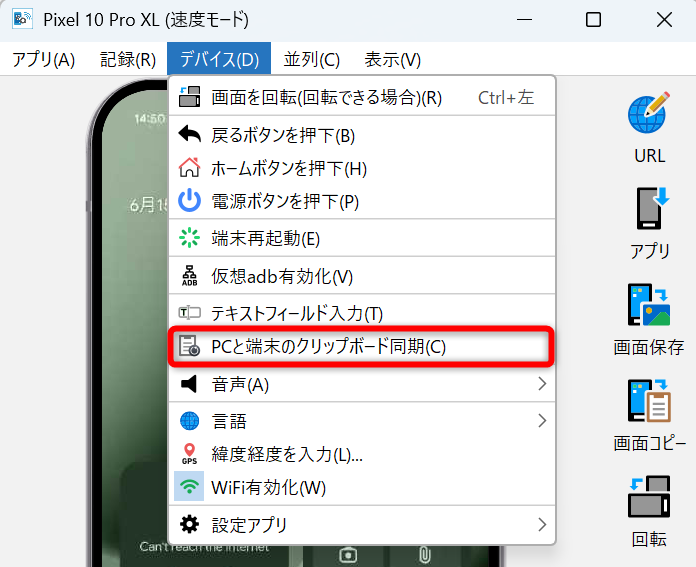
Task: Maximize the Pixel 10 Pro XL window
Action: pyautogui.click(x=593, y=20)
